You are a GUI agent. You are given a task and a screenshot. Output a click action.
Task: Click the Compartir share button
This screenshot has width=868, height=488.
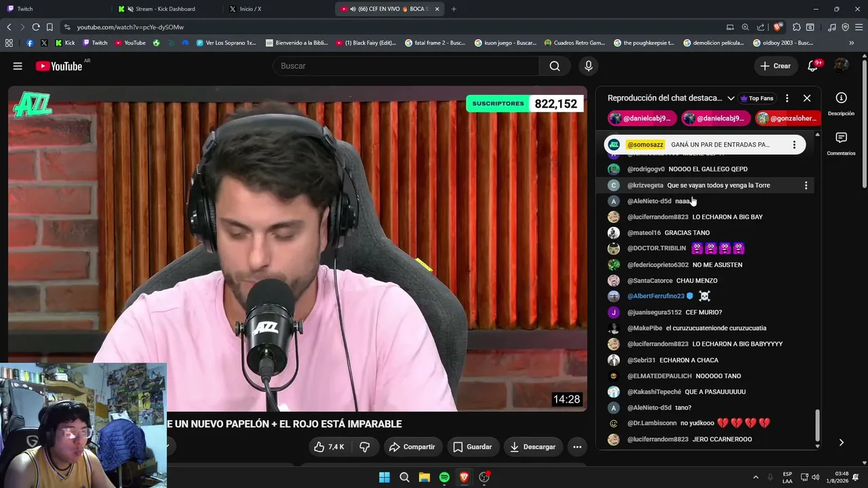412,447
